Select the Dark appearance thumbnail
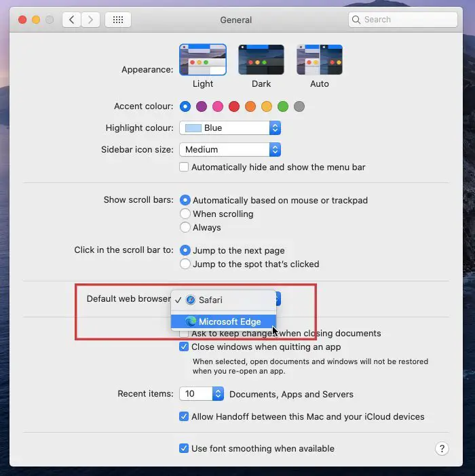 point(261,60)
